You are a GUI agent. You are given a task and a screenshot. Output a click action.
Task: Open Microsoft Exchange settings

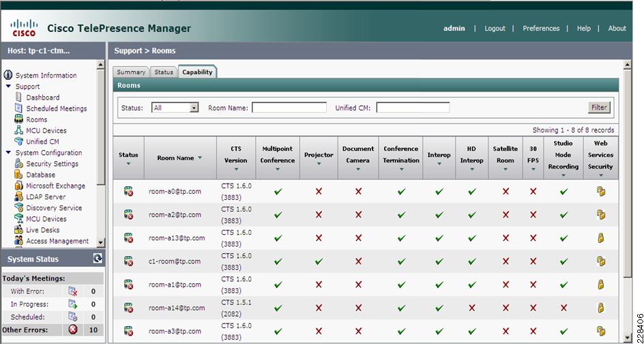pyautogui.click(x=55, y=186)
